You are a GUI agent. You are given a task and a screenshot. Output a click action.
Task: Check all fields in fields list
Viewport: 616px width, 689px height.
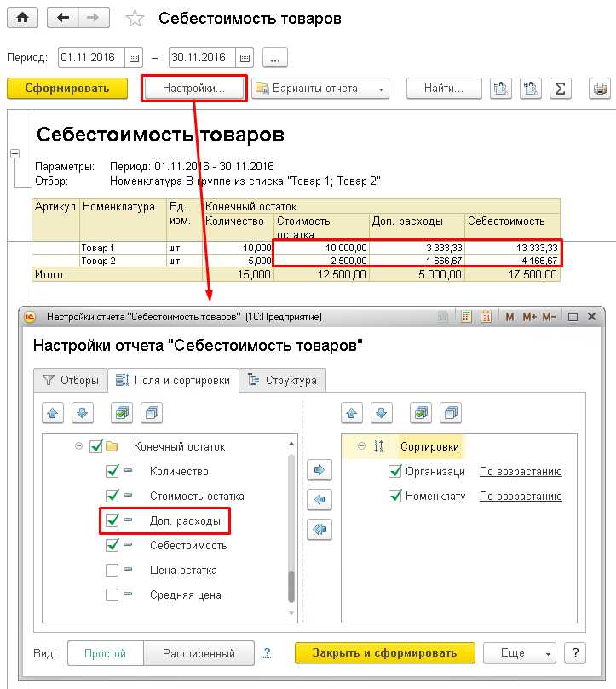[x=122, y=413]
